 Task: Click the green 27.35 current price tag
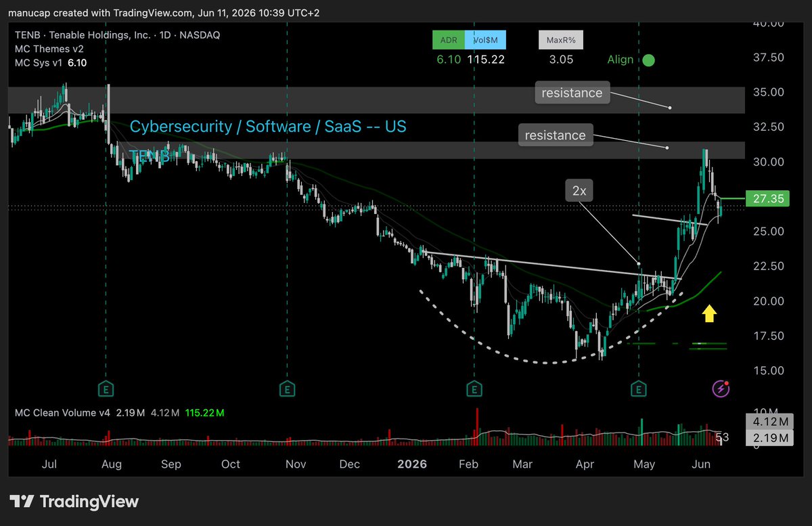click(767, 198)
